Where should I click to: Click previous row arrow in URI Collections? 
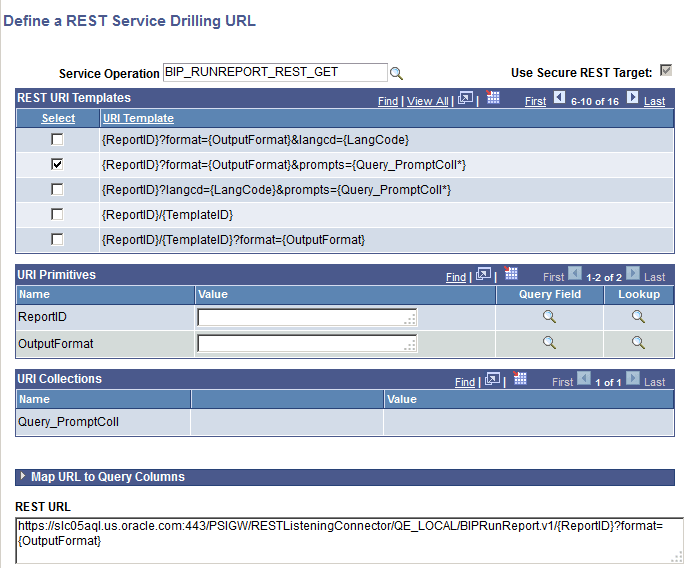click(584, 378)
